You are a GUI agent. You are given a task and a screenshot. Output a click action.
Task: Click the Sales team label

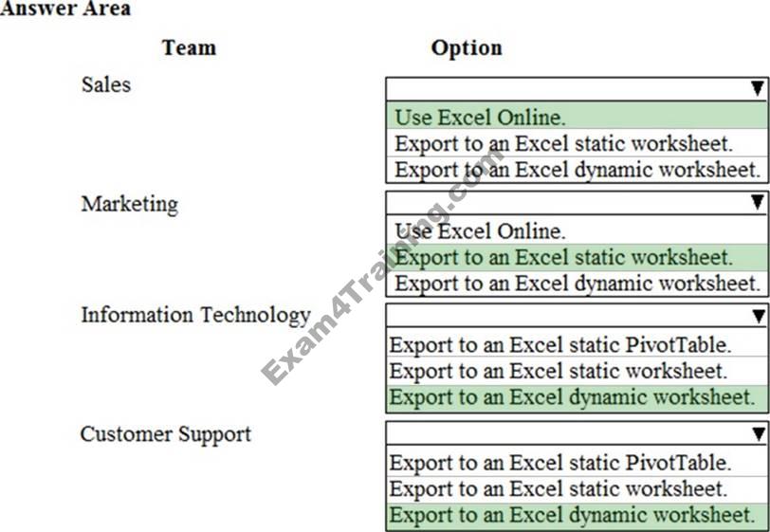106,84
